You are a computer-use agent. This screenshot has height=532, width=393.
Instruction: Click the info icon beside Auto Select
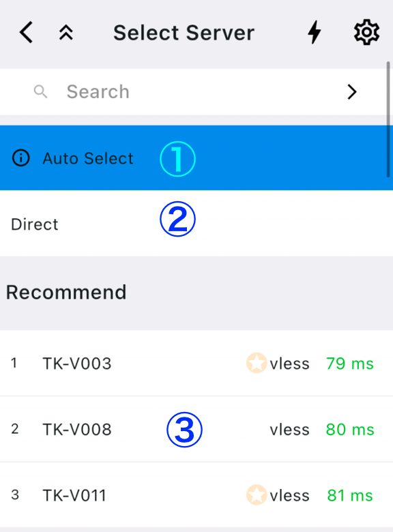click(x=21, y=158)
